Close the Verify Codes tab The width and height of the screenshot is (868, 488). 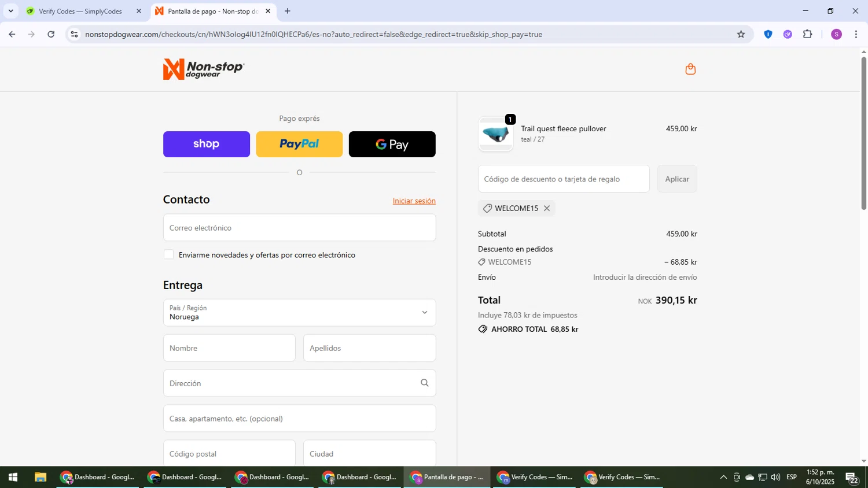point(138,11)
